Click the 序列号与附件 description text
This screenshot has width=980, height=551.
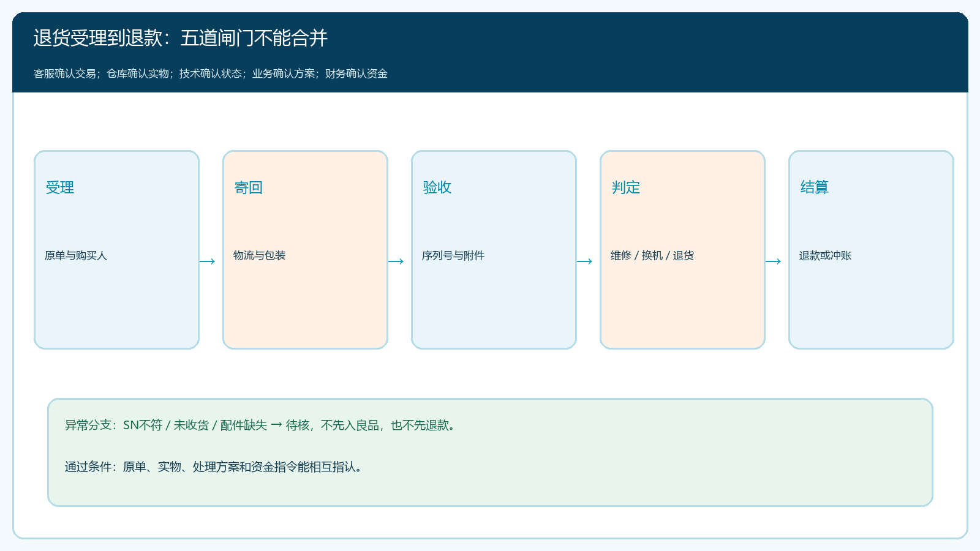pos(453,255)
